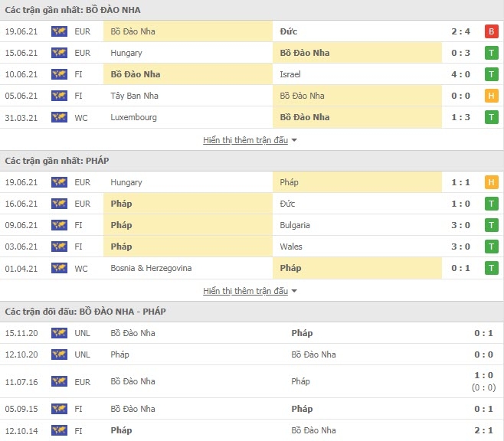Click the 1 : 0 Euro 2016 final score
The image size is (504, 441).
[483, 375]
